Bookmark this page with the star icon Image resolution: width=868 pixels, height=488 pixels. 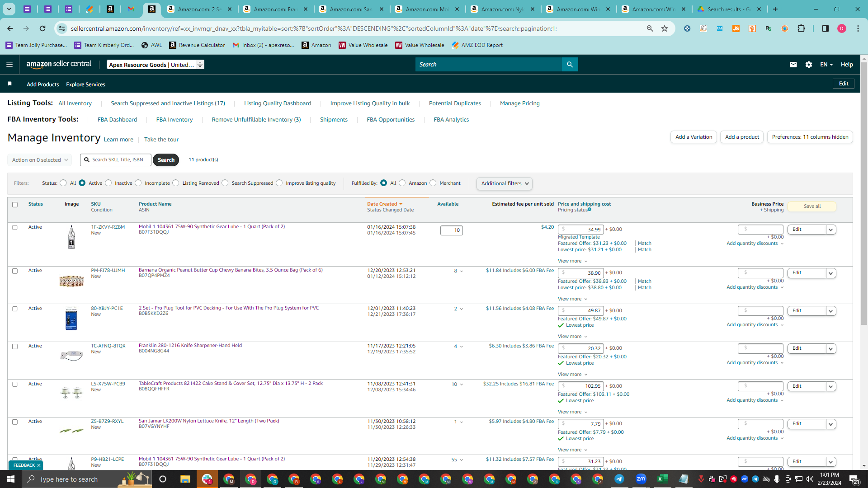click(x=665, y=28)
